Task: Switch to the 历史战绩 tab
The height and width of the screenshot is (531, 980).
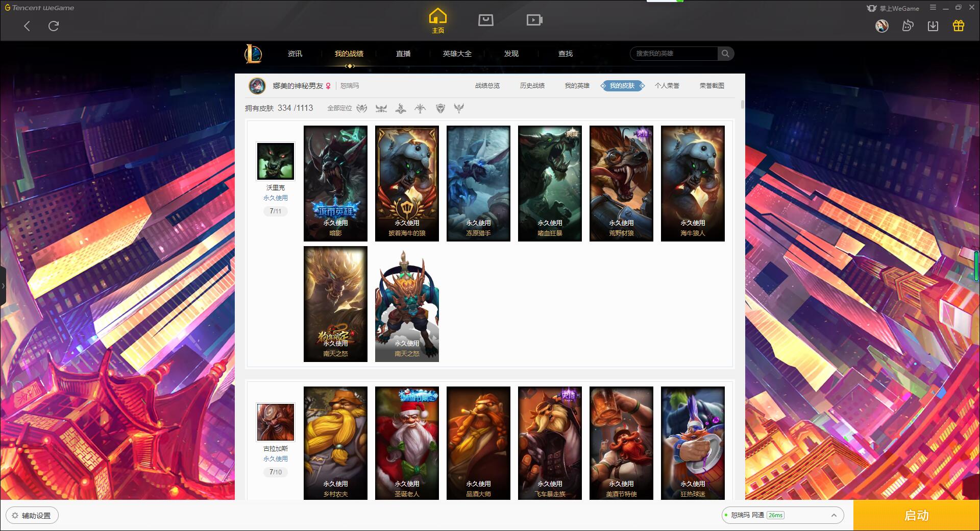Action: click(x=532, y=86)
